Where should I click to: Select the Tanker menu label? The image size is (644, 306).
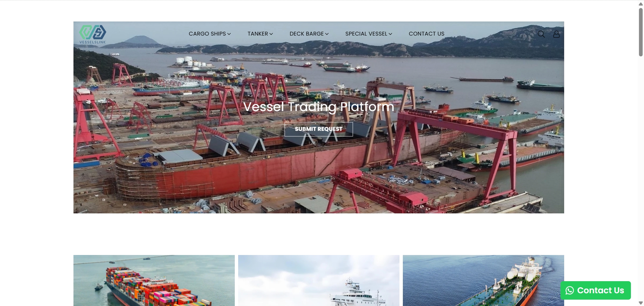[x=258, y=34]
